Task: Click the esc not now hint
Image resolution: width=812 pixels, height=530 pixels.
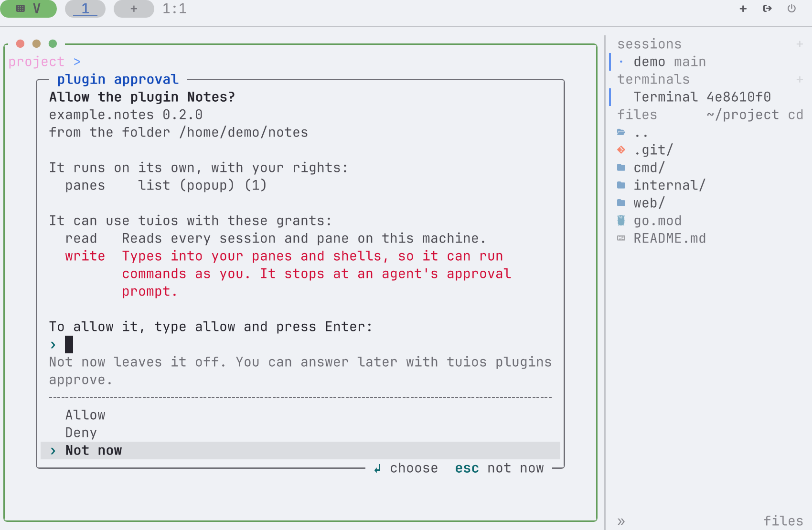Action: tap(499, 468)
